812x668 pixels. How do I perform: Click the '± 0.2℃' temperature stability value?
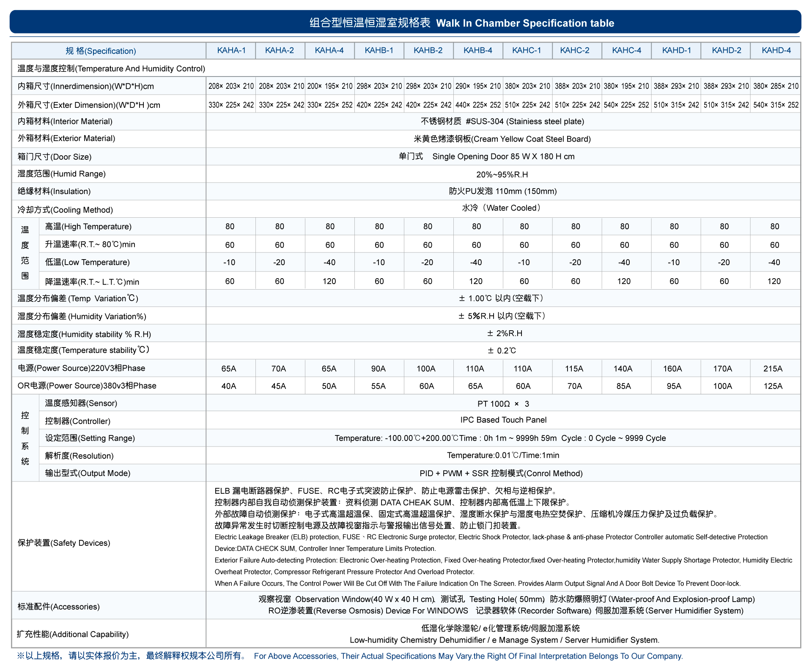coord(502,350)
